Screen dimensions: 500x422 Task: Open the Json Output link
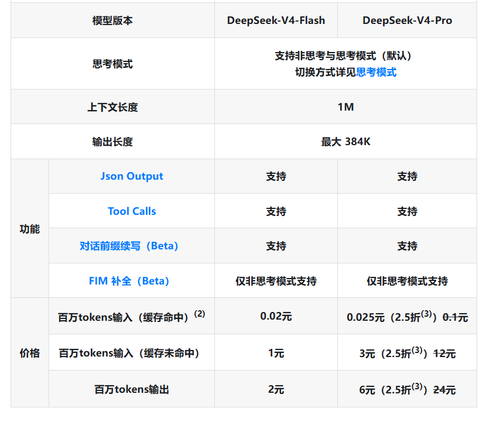coord(132,176)
